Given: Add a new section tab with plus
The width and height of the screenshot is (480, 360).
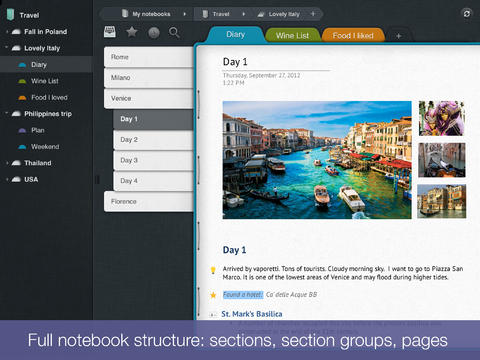Looking at the screenshot, I should [399, 36].
